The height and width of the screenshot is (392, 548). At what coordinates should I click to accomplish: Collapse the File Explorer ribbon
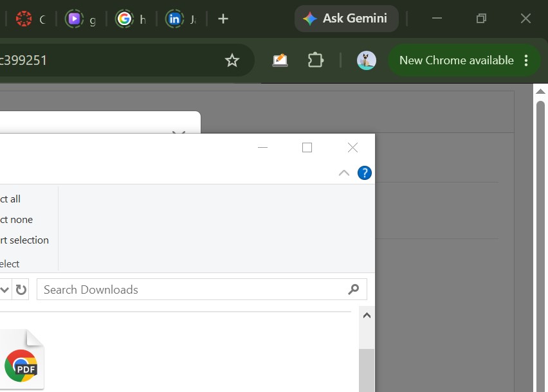coord(344,173)
